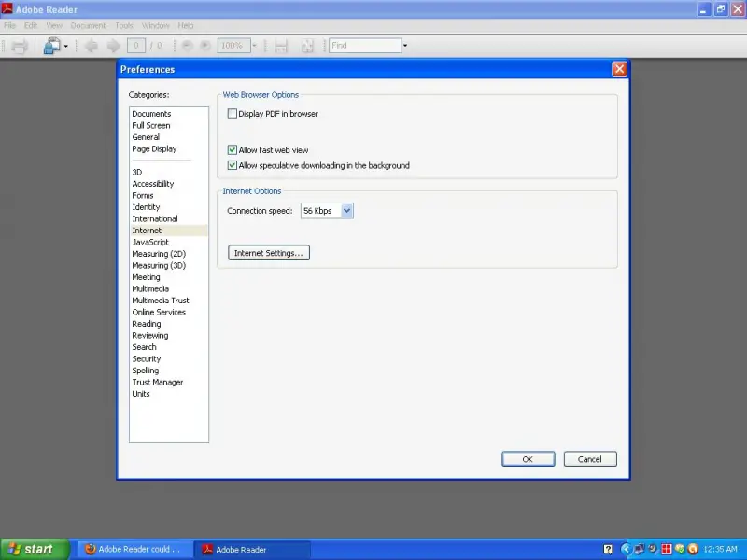Click the Print icon in toolbar
This screenshot has height=560, width=747.
(20, 46)
